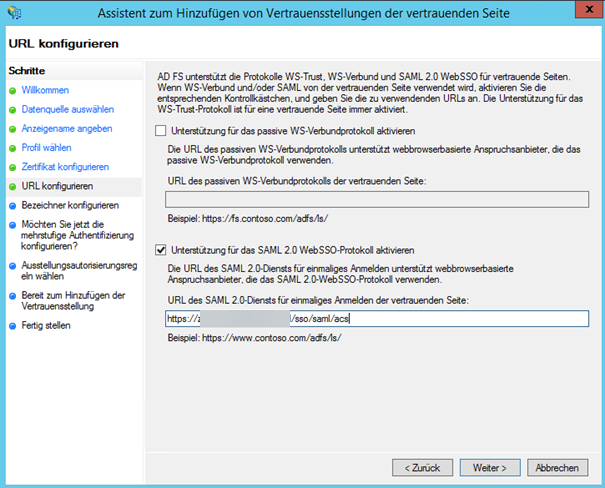Click the label 'Unterstützung für das passive WS-Verbundprotokoll aktivieren'
The width and height of the screenshot is (605, 488).
[293, 131]
